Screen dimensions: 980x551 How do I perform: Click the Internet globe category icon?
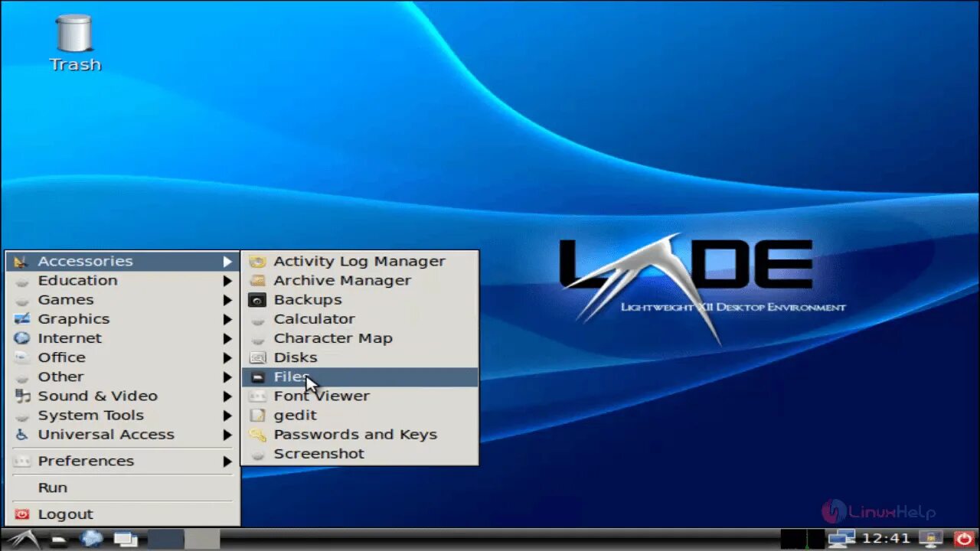pos(22,337)
